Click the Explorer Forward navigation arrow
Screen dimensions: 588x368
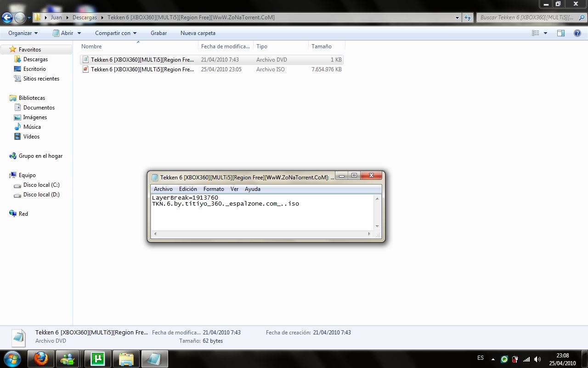point(20,18)
